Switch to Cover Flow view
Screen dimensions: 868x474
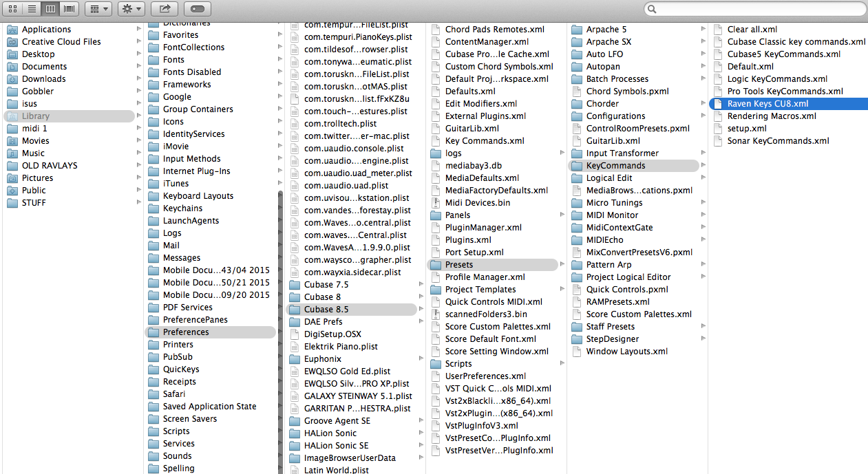[70, 9]
